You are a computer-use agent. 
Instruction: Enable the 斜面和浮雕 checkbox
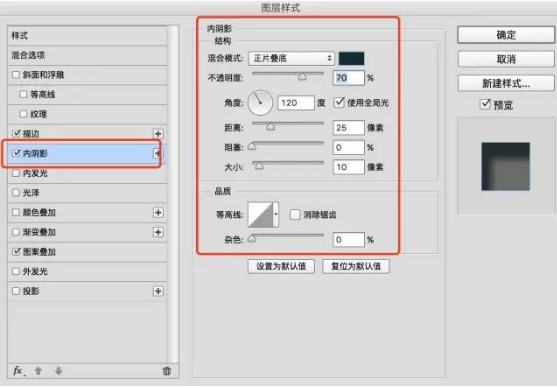16,75
